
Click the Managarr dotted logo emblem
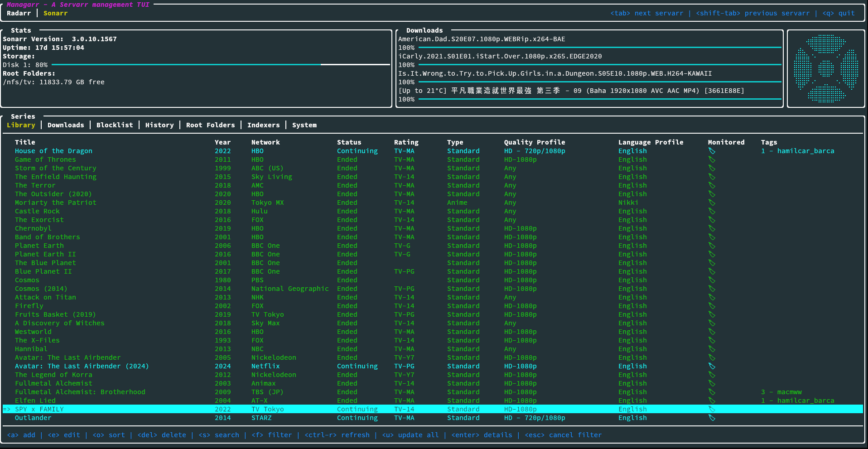point(826,68)
